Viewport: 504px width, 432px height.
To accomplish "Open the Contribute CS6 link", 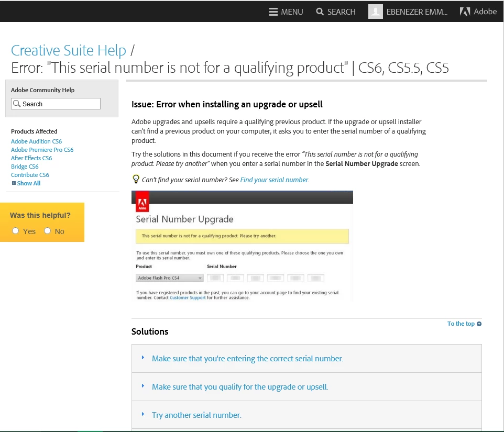I will tap(30, 175).
